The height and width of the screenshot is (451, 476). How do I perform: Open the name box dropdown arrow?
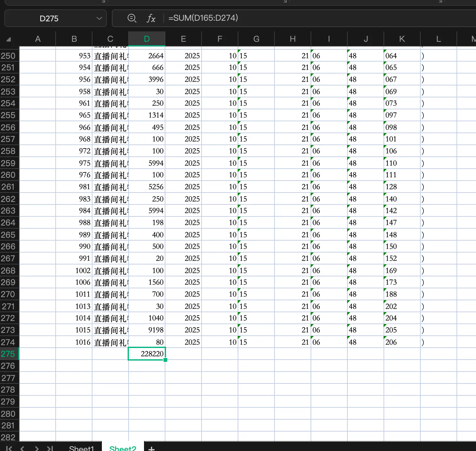tap(99, 18)
